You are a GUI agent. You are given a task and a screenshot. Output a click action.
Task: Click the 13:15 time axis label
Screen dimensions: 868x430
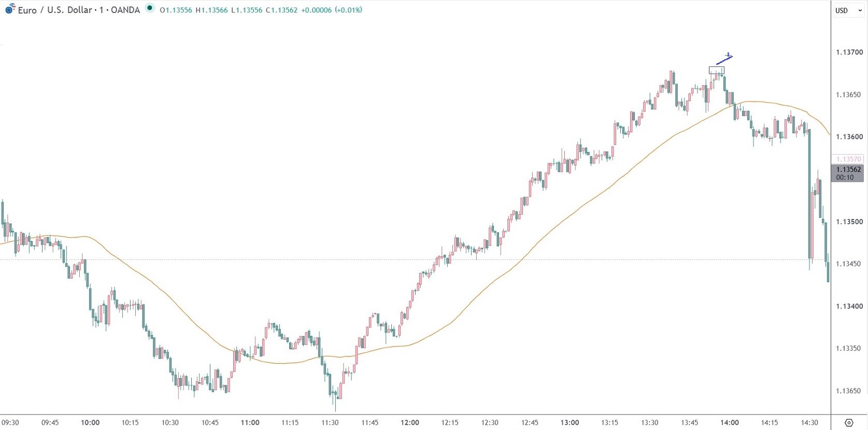tap(609, 423)
